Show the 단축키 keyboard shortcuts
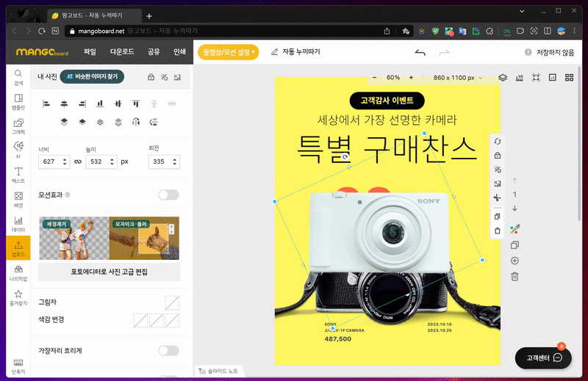Image resolution: width=588 pixels, height=381 pixels. click(x=18, y=366)
